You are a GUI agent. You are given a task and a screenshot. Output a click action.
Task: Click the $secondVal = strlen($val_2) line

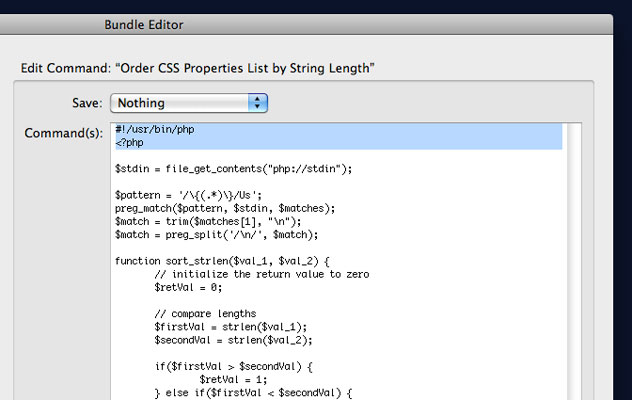coord(234,339)
